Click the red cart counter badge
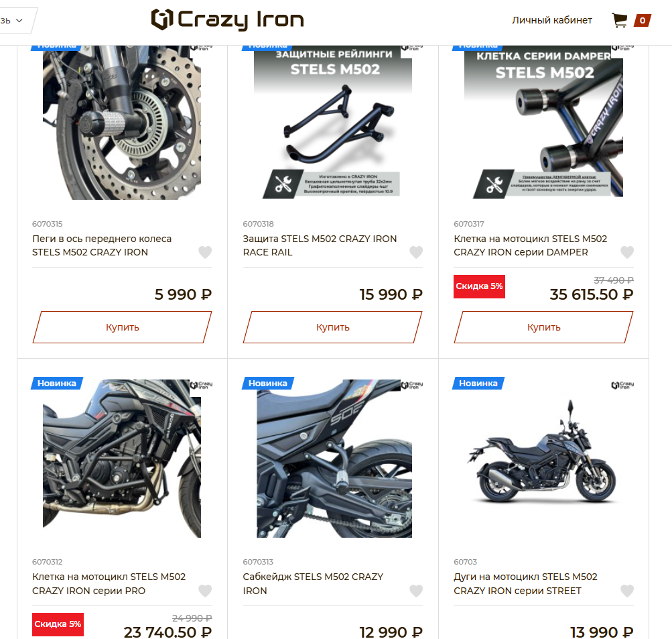The height and width of the screenshot is (639, 672). [x=643, y=20]
